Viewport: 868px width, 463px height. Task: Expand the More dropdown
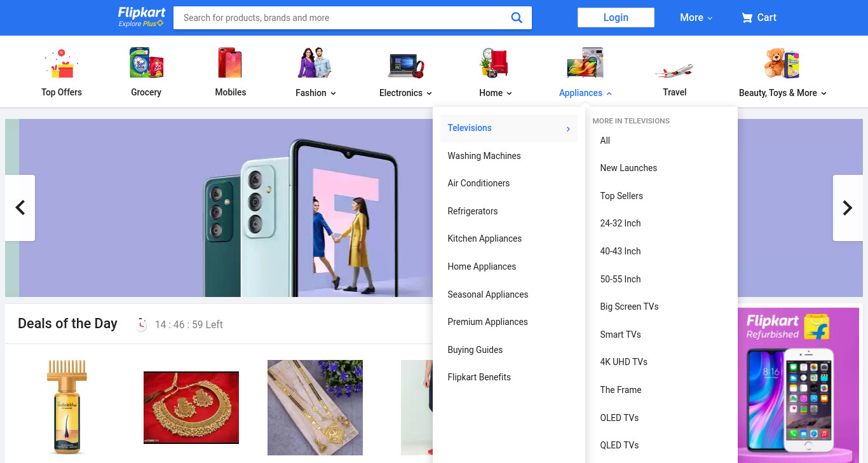(x=696, y=18)
